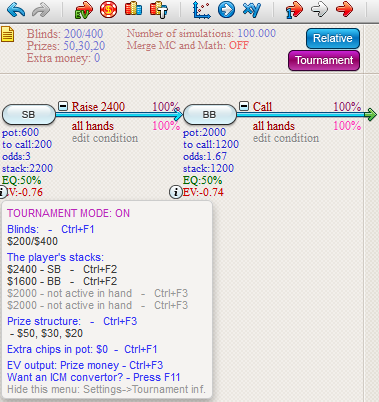Click the grey redo arrow icon
Screen dimensions: 379x402
41,10
